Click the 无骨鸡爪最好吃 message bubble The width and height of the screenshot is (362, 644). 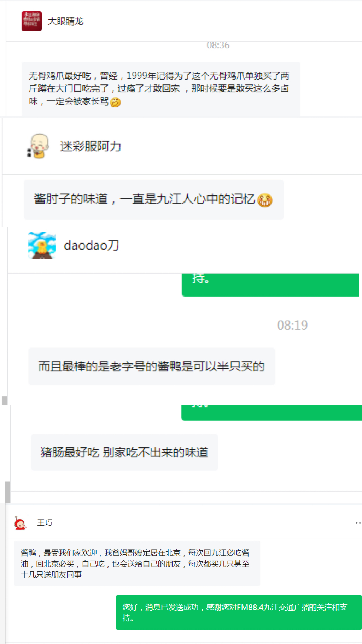coord(161,89)
